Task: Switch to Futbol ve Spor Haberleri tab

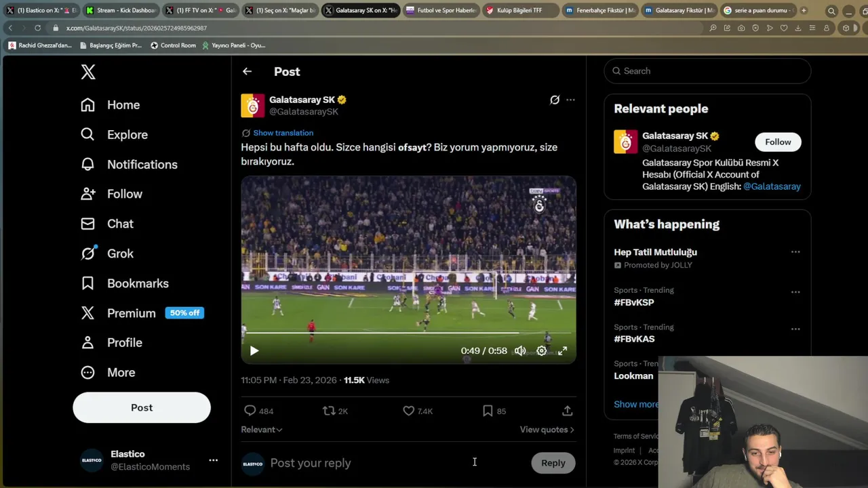Action: [x=441, y=10]
